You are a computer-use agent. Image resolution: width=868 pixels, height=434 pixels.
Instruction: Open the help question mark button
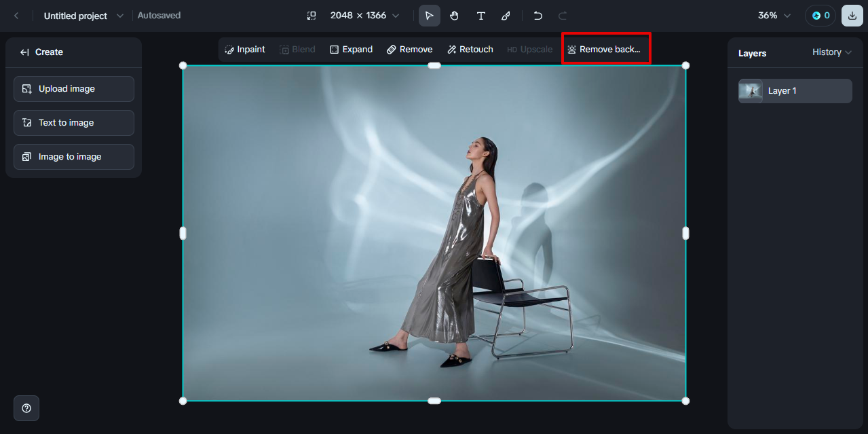(26, 408)
